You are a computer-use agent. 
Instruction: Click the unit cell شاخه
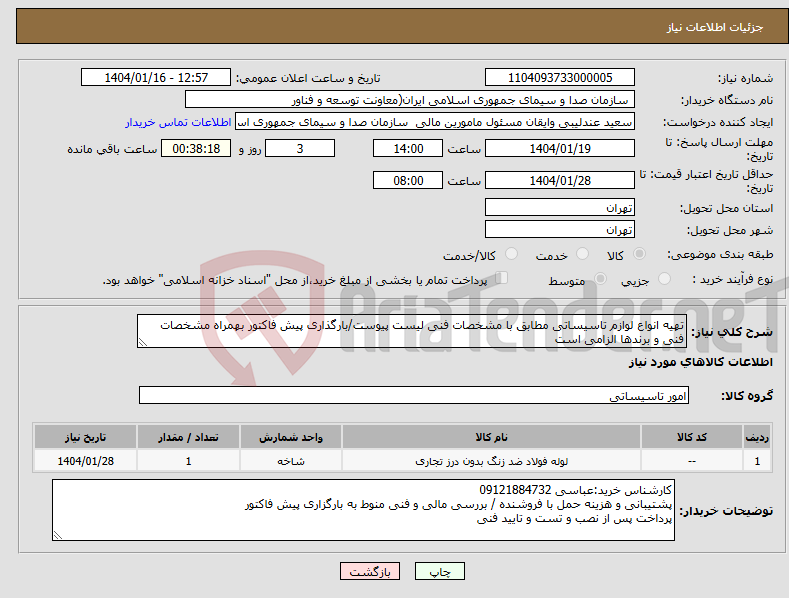[291, 461]
